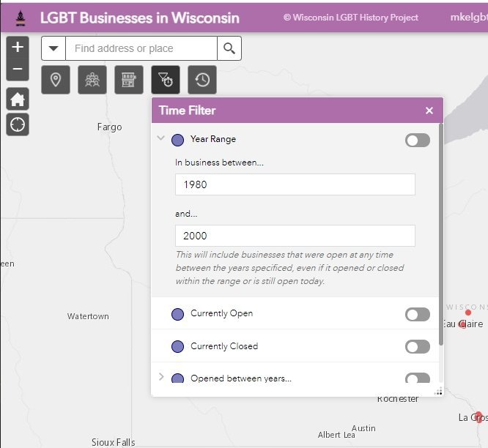Image resolution: width=488 pixels, height=448 pixels.
Task: Click the Home default extent button
Action: coord(18,100)
